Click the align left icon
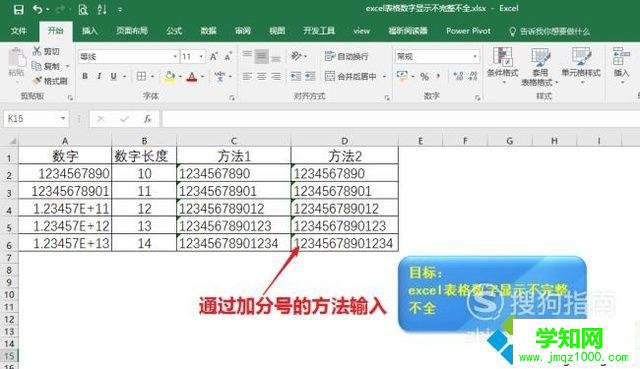The image size is (640, 369). [x=247, y=76]
